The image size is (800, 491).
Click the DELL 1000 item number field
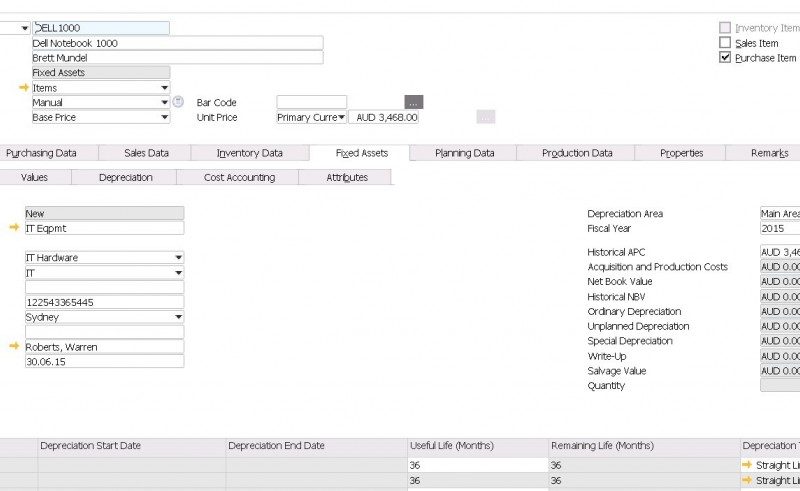tap(101, 28)
